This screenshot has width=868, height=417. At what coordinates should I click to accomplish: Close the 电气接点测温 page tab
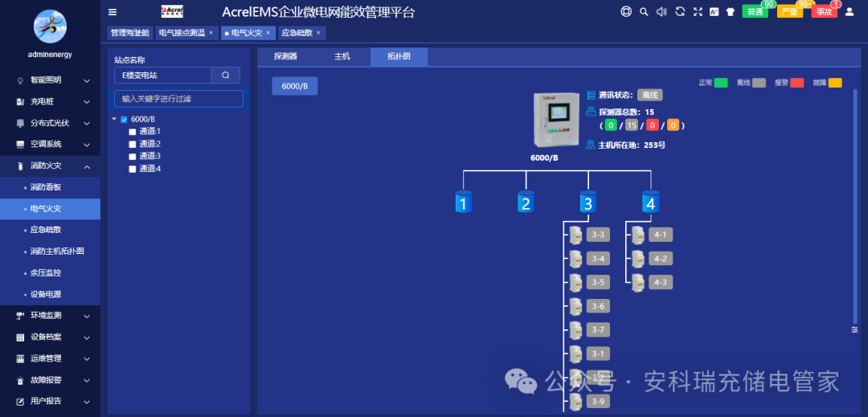[x=211, y=33]
